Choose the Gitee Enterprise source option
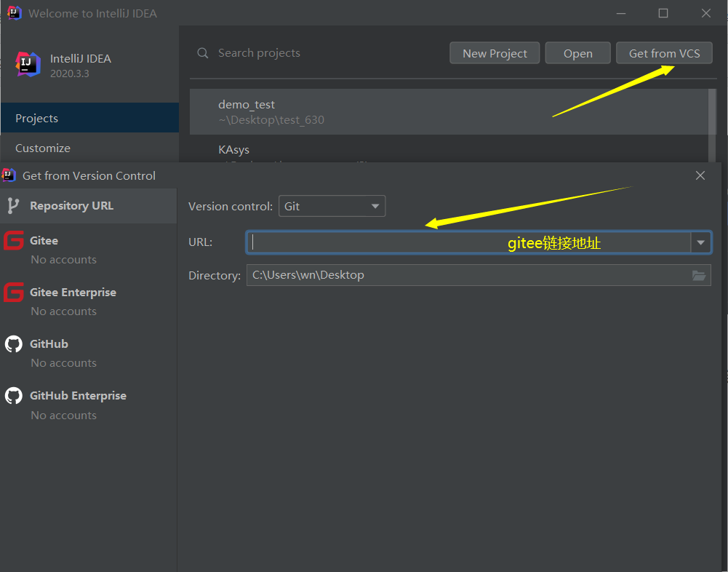728x572 pixels. pyautogui.click(x=89, y=301)
